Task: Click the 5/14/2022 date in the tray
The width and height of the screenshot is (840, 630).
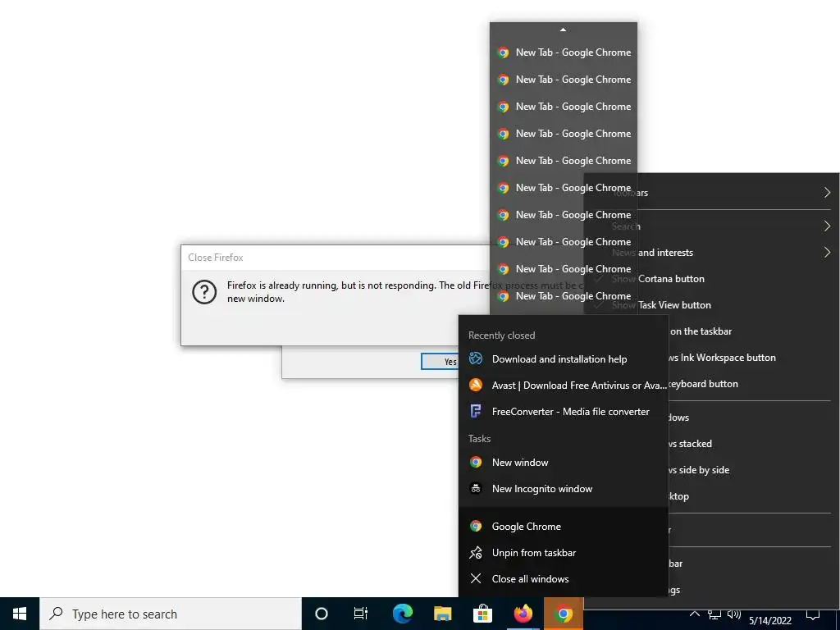Action: pos(769,620)
